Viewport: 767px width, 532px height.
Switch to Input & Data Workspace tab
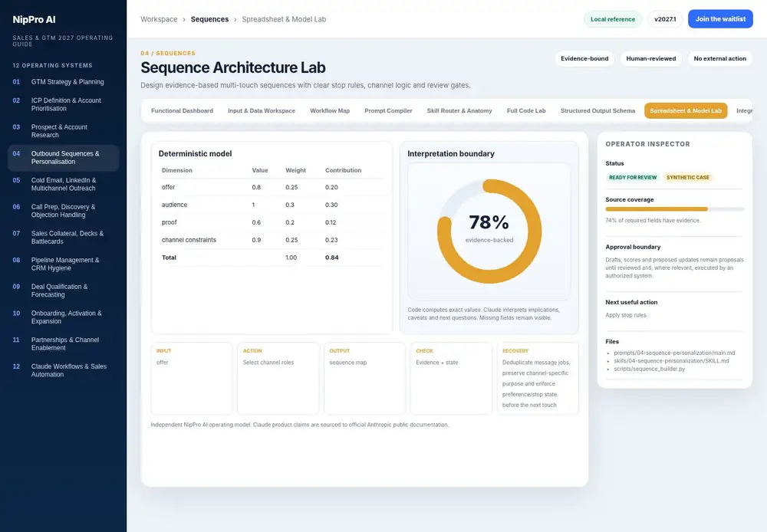coord(262,111)
